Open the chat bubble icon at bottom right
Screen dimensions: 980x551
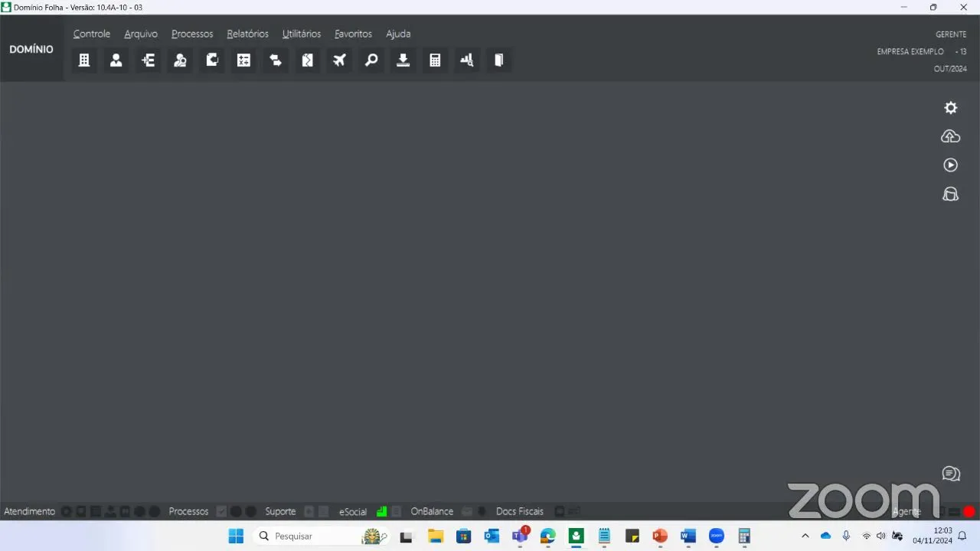coord(951,474)
